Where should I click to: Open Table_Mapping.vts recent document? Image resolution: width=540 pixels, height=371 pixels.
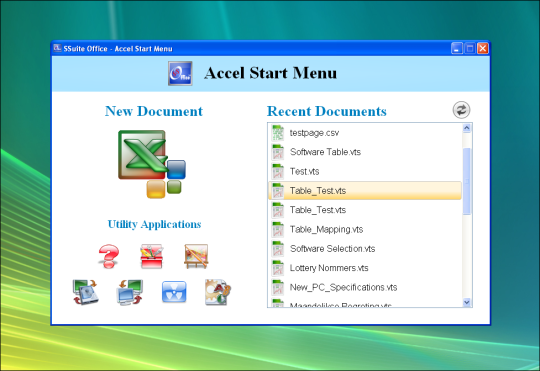tap(365, 229)
